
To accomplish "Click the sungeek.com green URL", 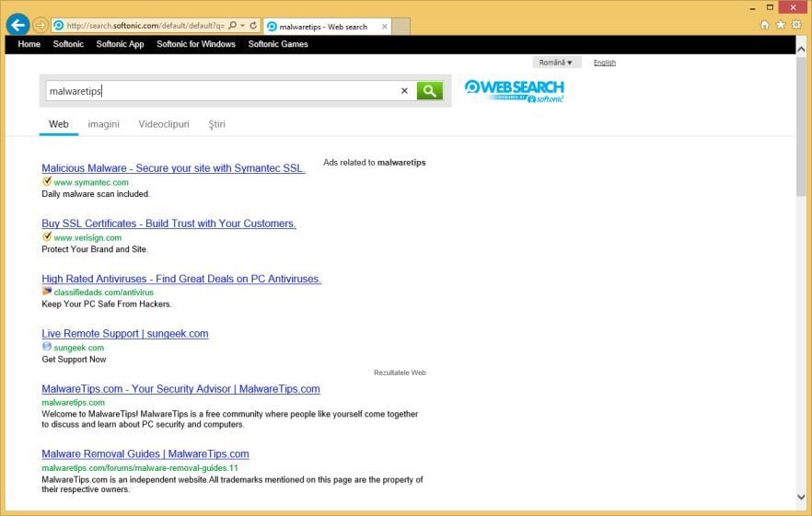I will pos(79,348).
